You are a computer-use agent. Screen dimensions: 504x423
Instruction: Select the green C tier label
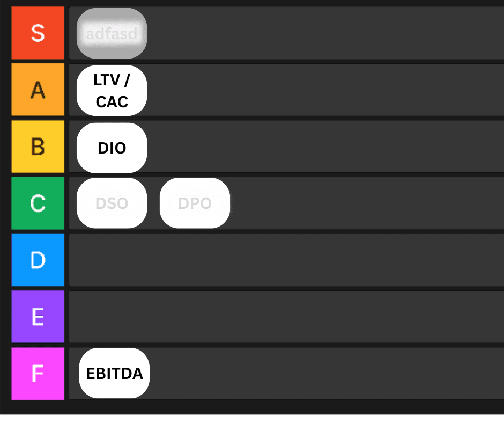tap(38, 204)
